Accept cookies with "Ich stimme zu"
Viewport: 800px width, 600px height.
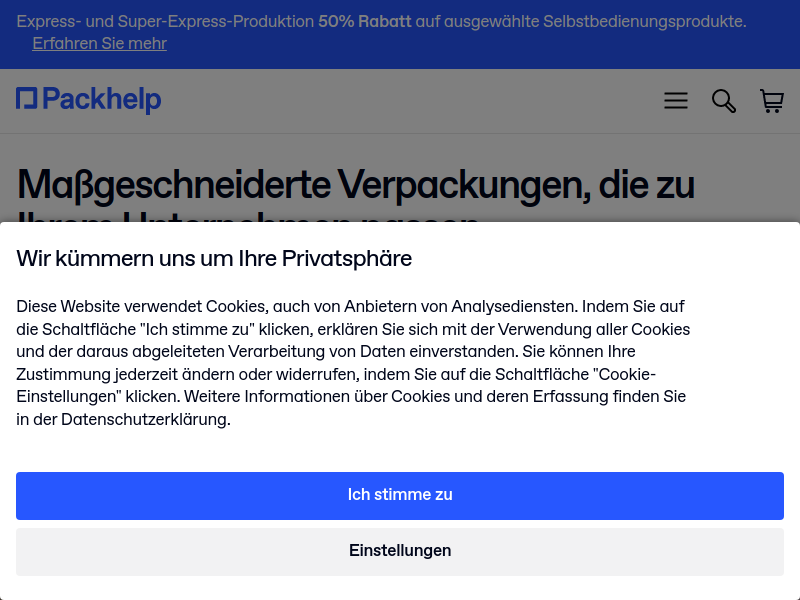(399, 496)
